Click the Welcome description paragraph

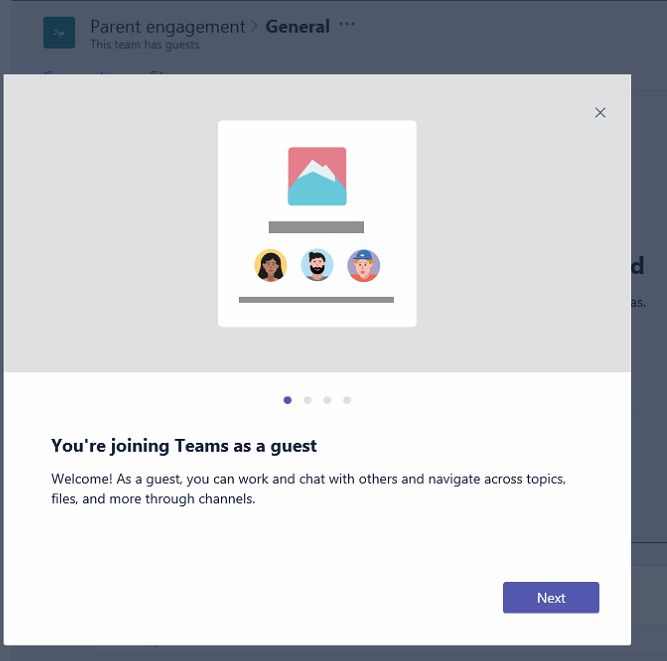click(308, 489)
